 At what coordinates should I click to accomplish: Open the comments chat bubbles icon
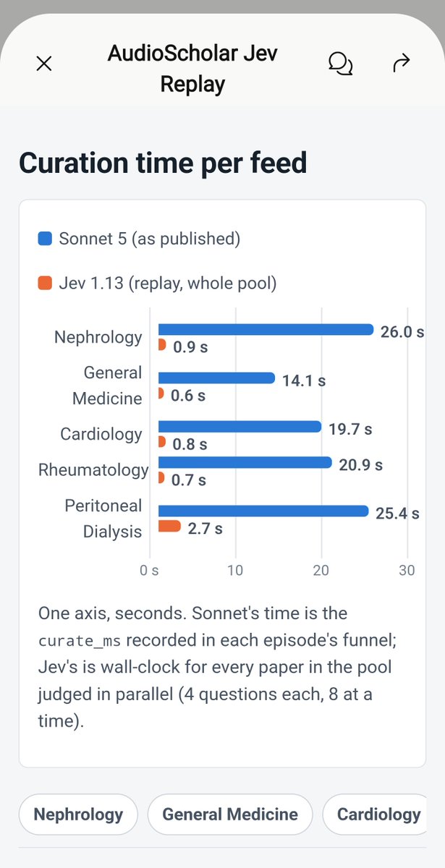(340, 64)
